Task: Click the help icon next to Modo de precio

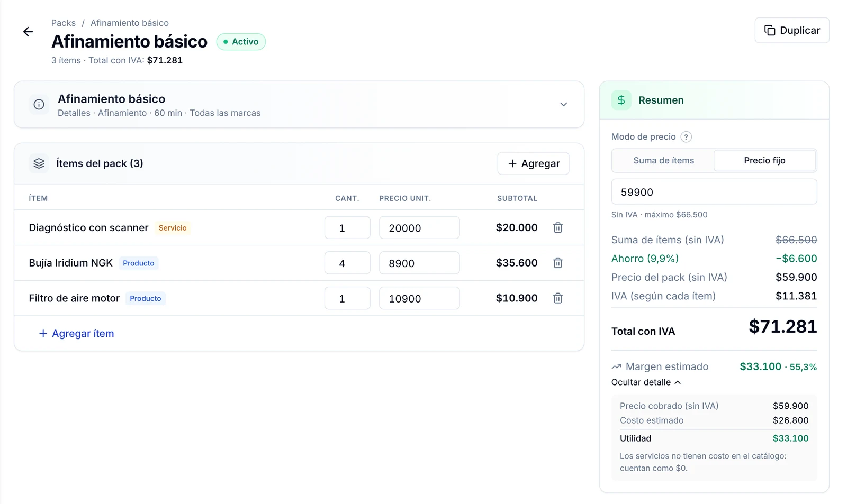Action: pyautogui.click(x=686, y=137)
